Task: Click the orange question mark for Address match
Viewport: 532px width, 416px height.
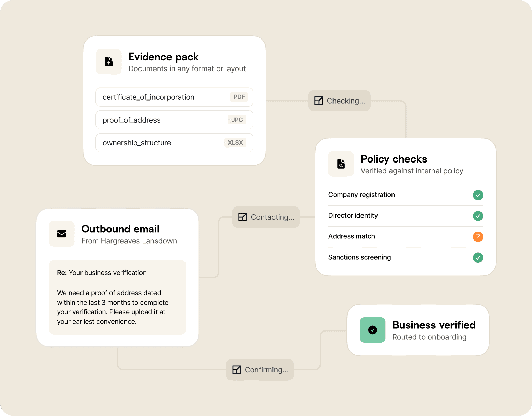Action: (x=478, y=236)
